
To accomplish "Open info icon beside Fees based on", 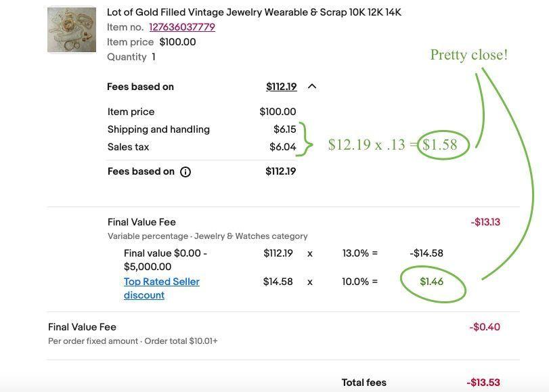I will [185, 172].
